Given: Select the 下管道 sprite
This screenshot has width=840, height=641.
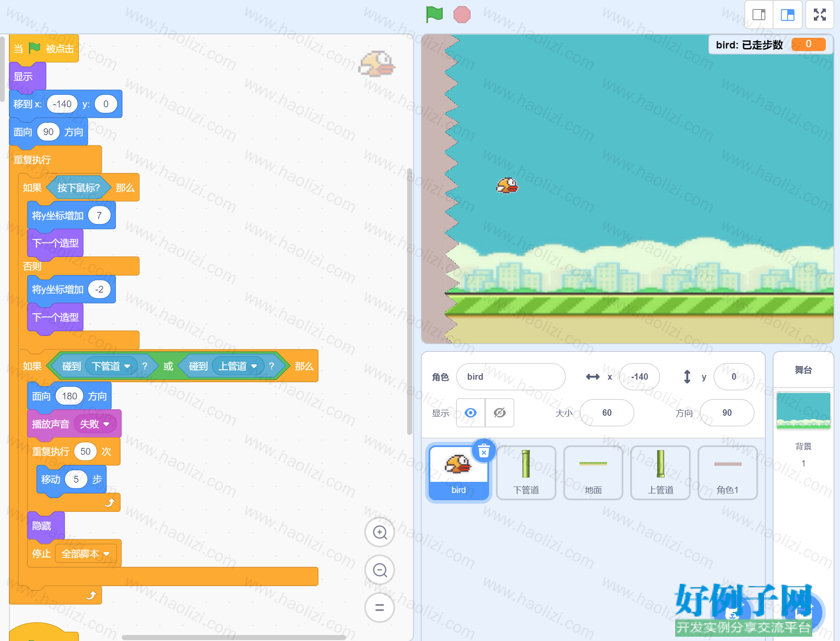Looking at the screenshot, I should click(x=526, y=472).
